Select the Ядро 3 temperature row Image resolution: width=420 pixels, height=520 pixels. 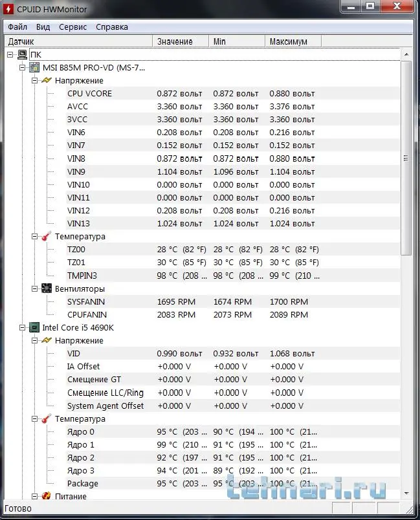[232, 471]
